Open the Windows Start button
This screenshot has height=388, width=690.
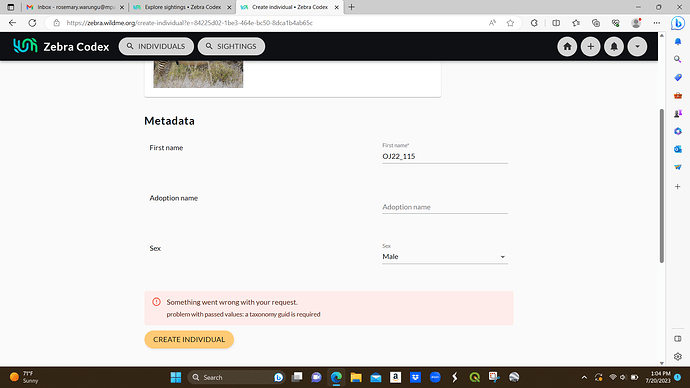pyautogui.click(x=176, y=377)
